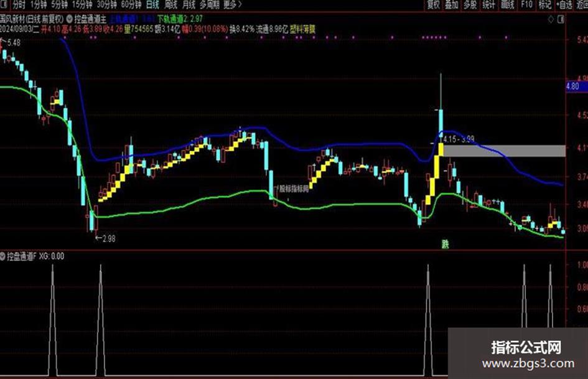Viewport: 588px width, 379px height.
Task: Click the sidebar panel icon beside 分时
Action: point(4,5)
